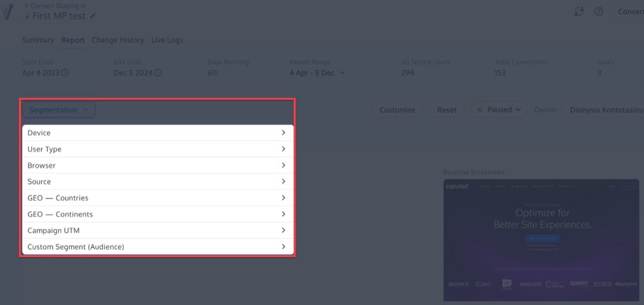Click the notifications icon in top bar
The width and height of the screenshot is (644, 305).
click(578, 12)
